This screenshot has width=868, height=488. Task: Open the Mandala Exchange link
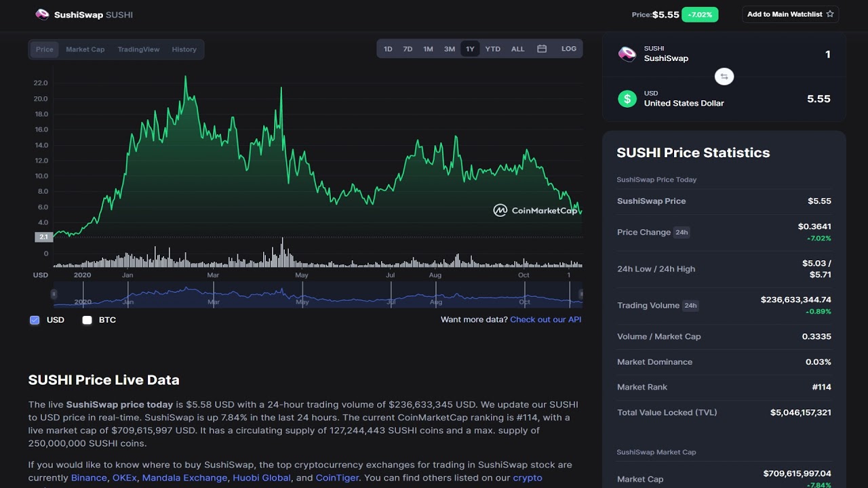tap(184, 478)
